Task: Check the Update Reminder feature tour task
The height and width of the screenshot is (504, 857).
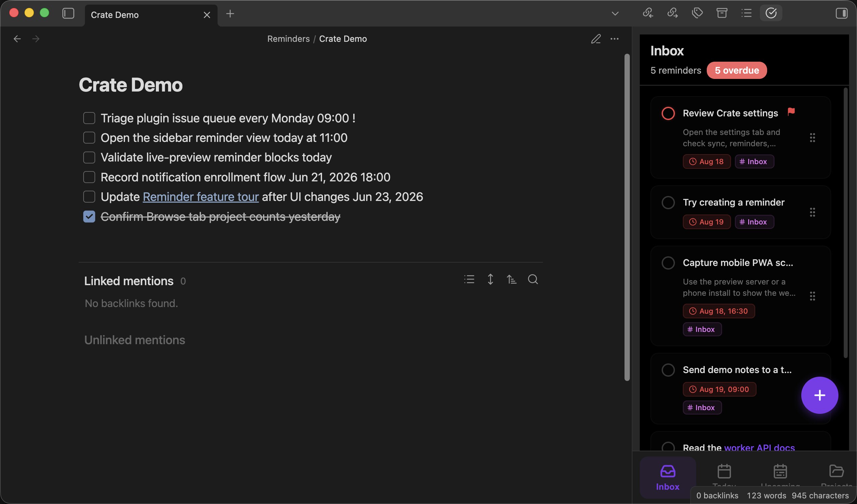Action: coord(89,197)
